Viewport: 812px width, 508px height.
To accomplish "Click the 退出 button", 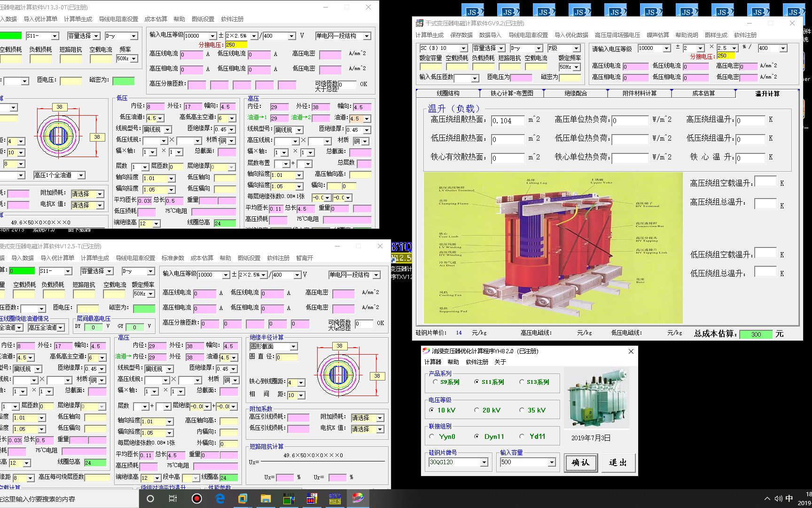I will [x=618, y=462].
